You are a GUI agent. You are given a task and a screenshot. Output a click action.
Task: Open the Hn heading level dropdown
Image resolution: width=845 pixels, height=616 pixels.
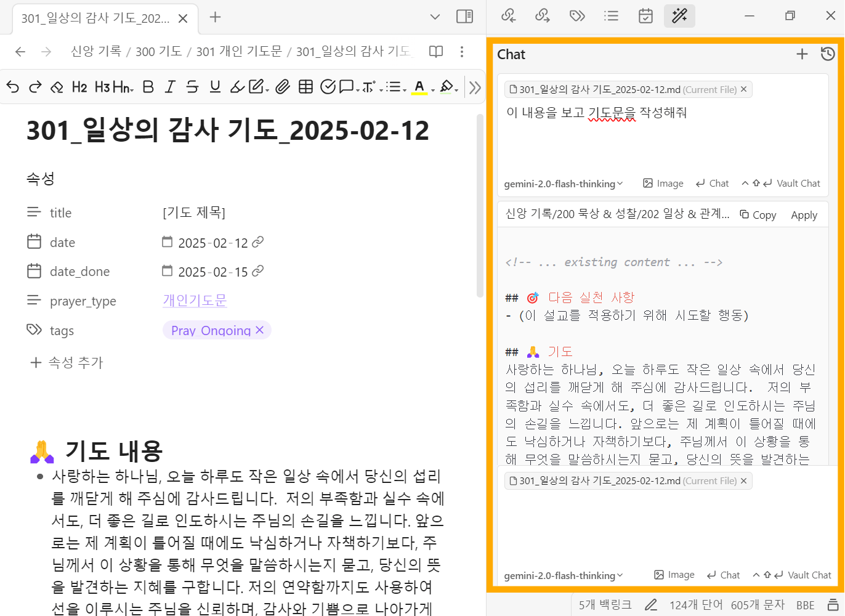point(123,87)
